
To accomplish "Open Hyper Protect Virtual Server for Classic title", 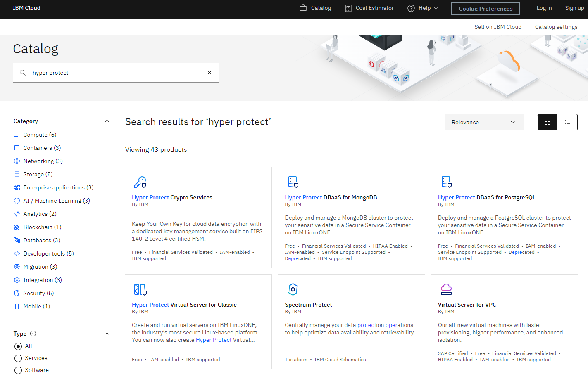I will [x=184, y=305].
